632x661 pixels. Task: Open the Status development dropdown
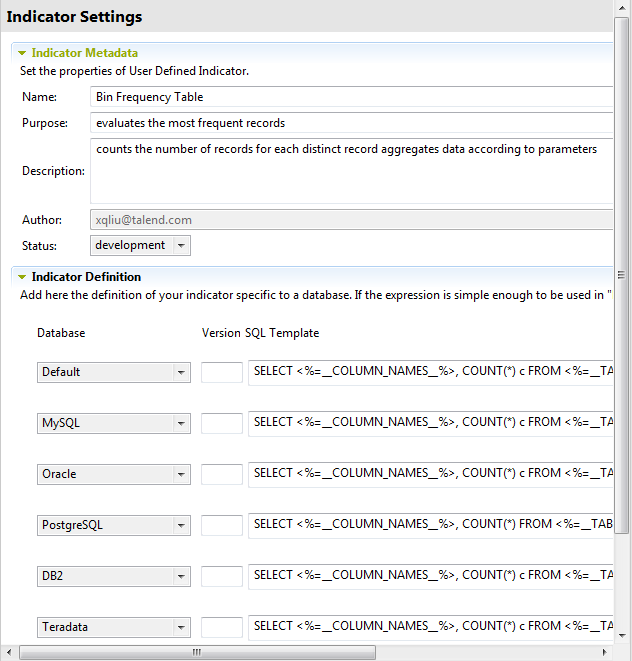tap(181, 245)
